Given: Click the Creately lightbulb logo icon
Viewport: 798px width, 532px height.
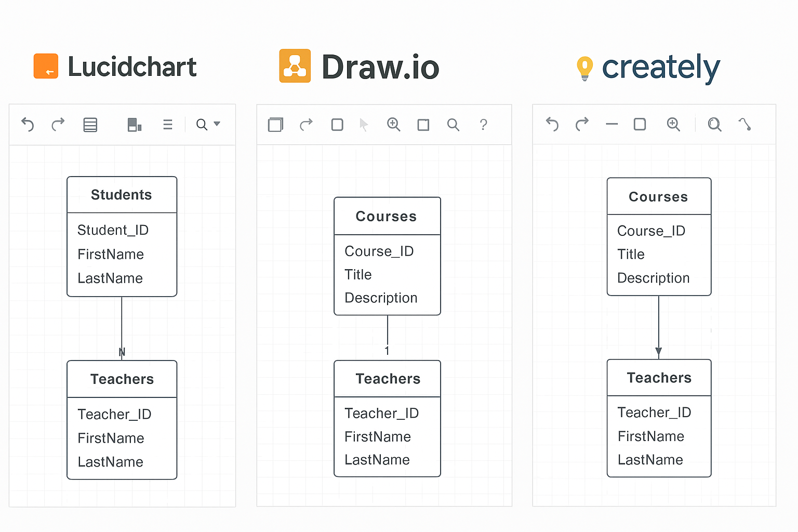Looking at the screenshot, I should [x=585, y=69].
